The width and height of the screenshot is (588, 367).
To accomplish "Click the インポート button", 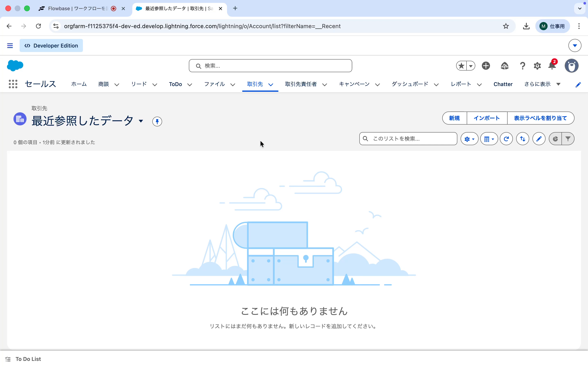I will point(487,118).
